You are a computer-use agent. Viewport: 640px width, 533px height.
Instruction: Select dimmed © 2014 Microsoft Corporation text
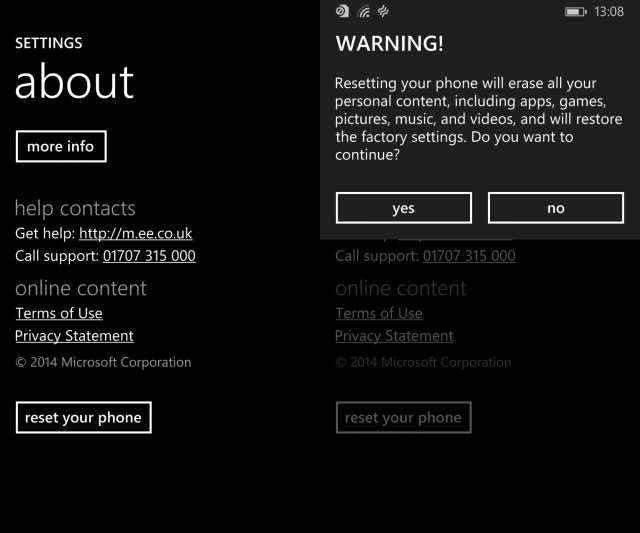[x=423, y=362]
